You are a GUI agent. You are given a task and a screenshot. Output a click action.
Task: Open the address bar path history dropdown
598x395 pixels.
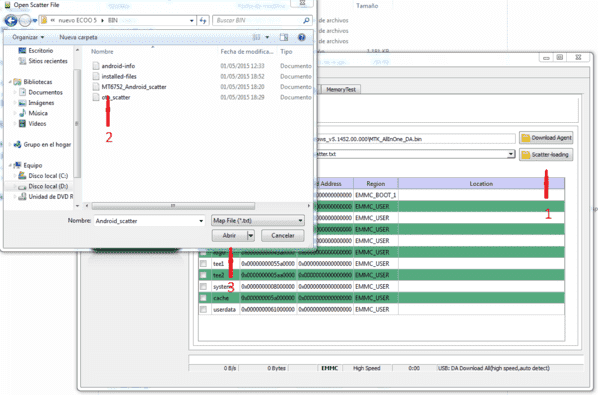(x=192, y=21)
